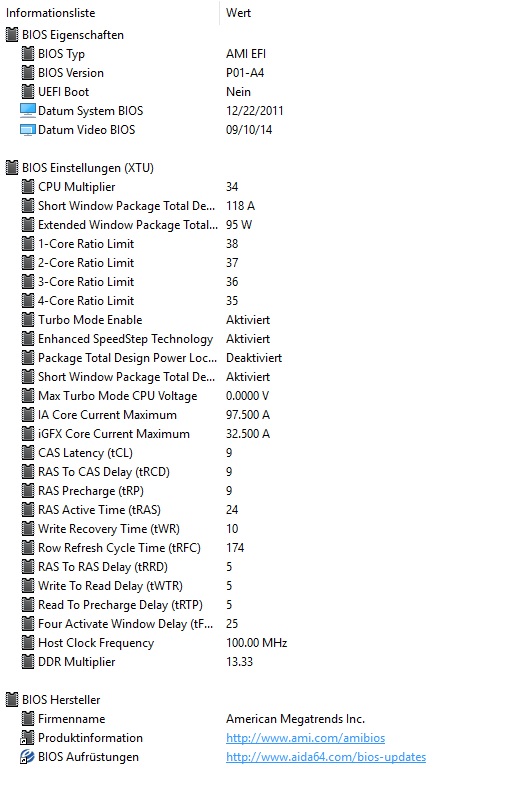
Task: Click the icon beside Host Clock Frequency
Action: (x=28, y=642)
